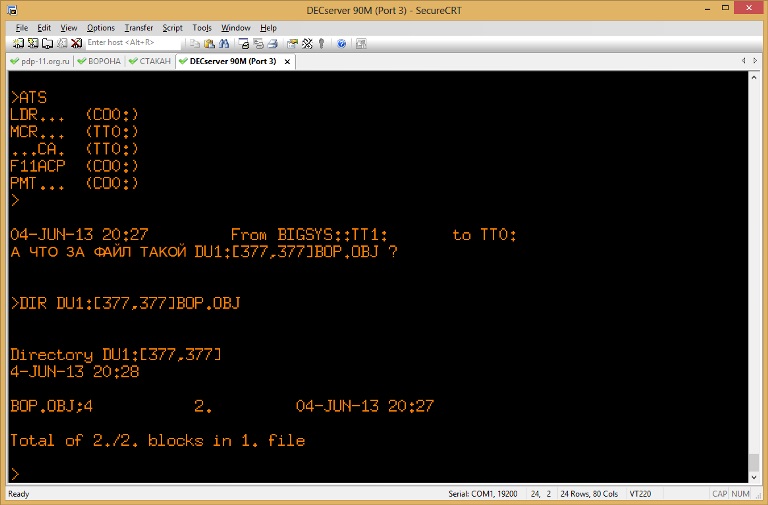
Task: Open Session Options from toolbar icon
Action: tap(292, 44)
